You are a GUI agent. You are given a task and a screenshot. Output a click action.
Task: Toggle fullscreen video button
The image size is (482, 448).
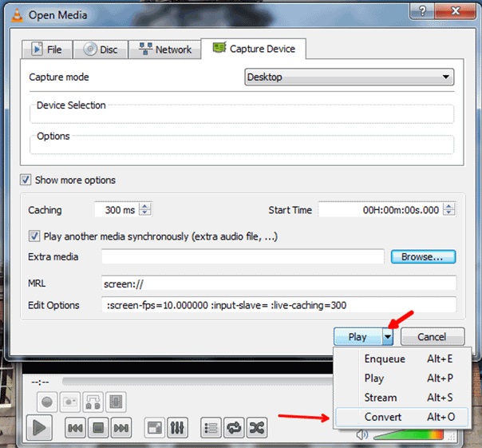point(154,428)
